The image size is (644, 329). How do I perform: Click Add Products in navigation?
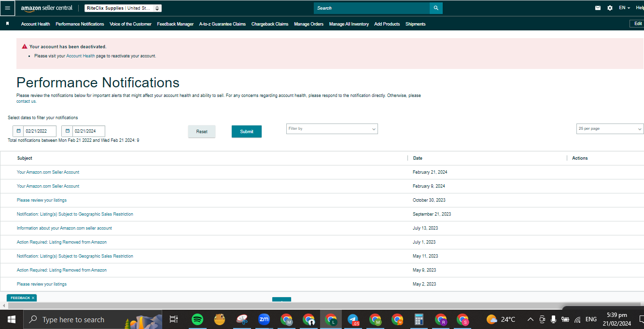pos(387,24)
